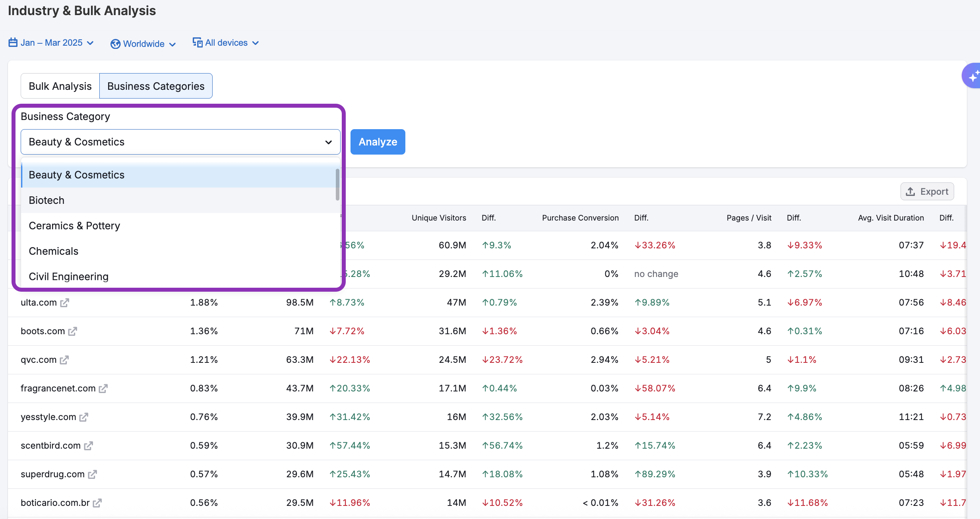Click the upload icon on the Export button
The width and height of the screenshot is (980, 519).
910,191
